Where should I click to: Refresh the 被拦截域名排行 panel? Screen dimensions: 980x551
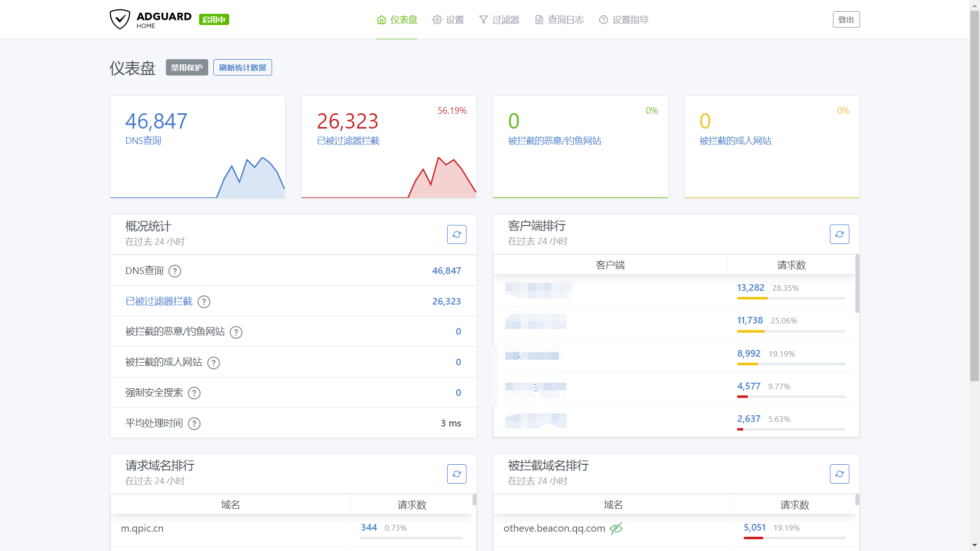840,473
